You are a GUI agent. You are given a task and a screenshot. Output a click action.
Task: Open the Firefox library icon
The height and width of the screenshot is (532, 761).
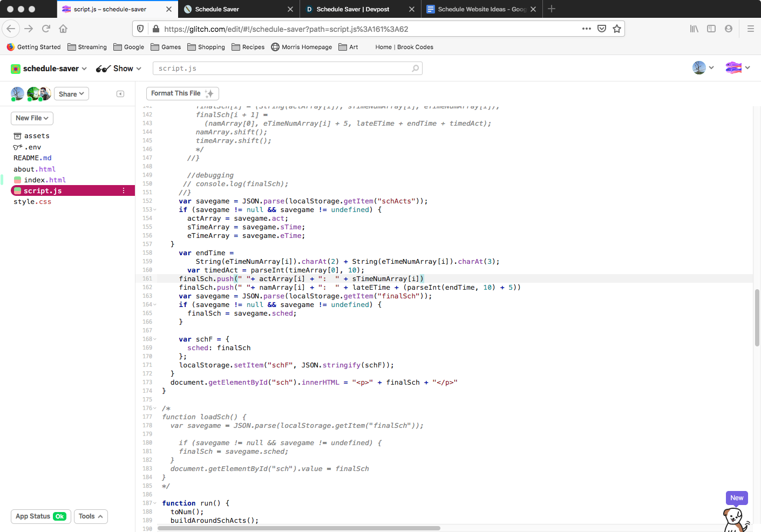[x=694, y=29]
